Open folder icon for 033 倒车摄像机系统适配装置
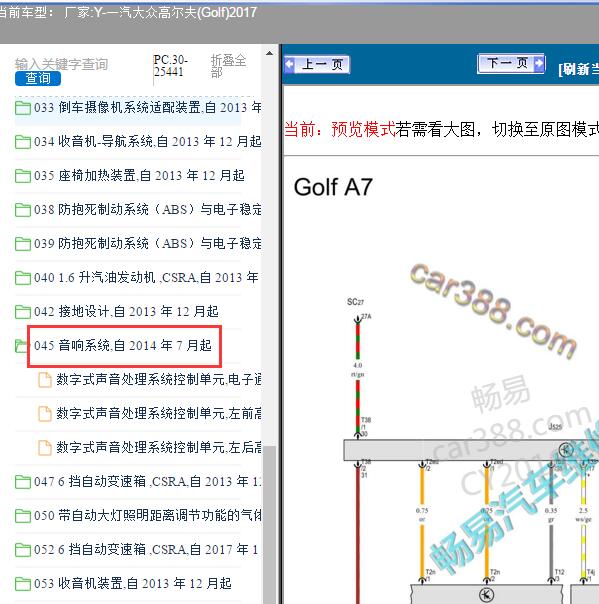This screenshot has width=599, height=604. click(x=23, y=108)
